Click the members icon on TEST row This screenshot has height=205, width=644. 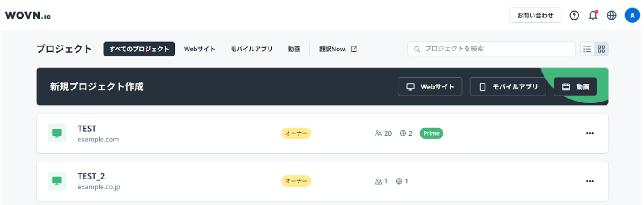click(378, 133)
